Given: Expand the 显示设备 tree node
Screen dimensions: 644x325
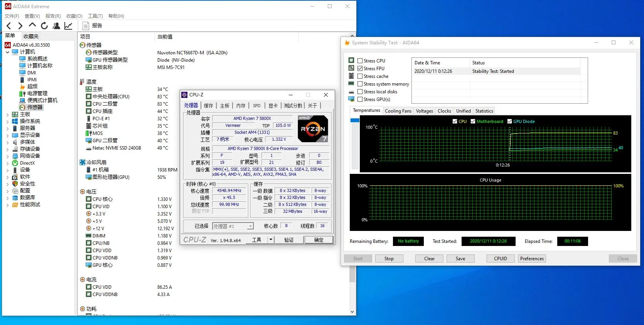Looking at the screenshot, I should 7,135.
